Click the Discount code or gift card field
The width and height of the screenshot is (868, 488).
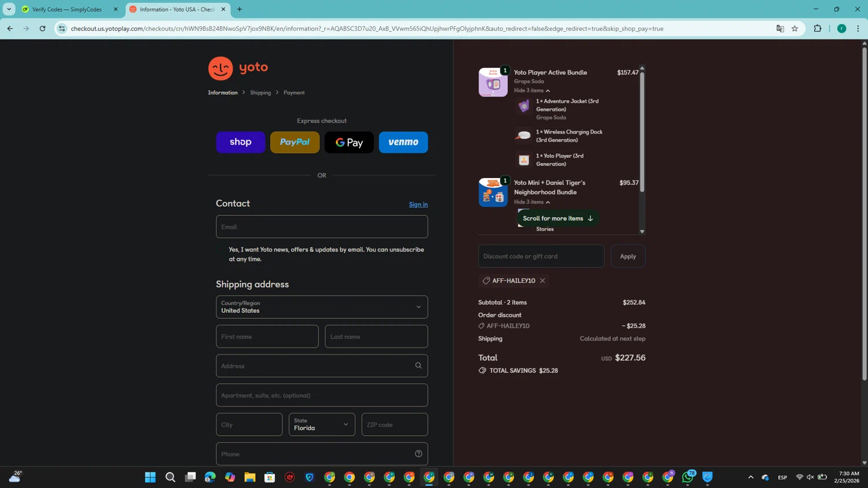pos(541,256)
